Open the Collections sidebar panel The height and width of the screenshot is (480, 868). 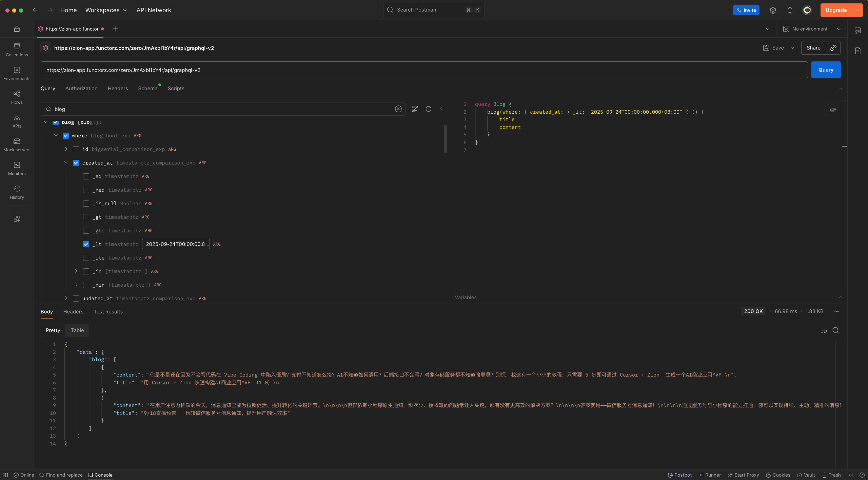(17, 50)
